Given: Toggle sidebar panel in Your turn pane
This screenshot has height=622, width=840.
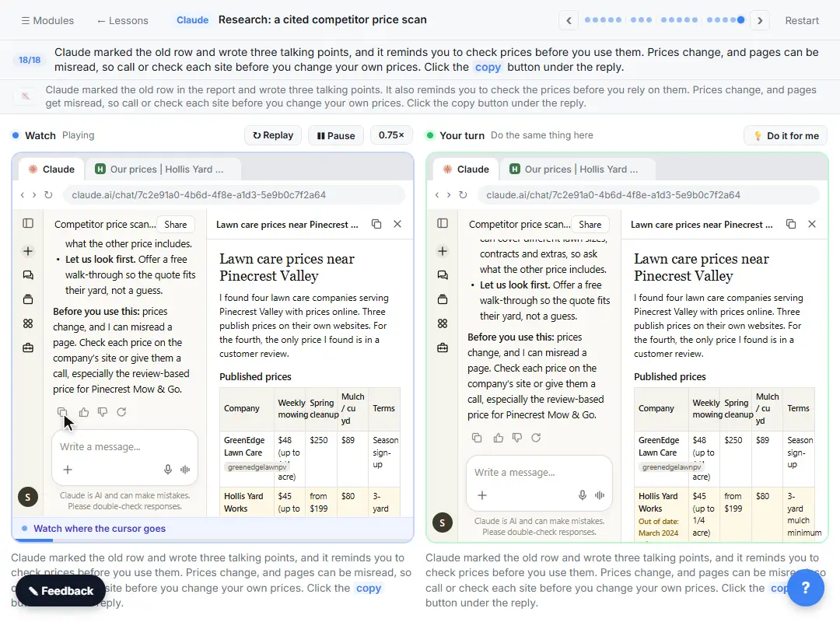Looking at the screenshot, I should point(443,223).
